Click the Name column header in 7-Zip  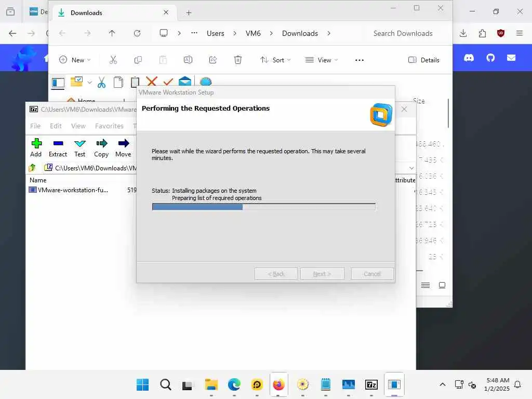pos(38,180)
